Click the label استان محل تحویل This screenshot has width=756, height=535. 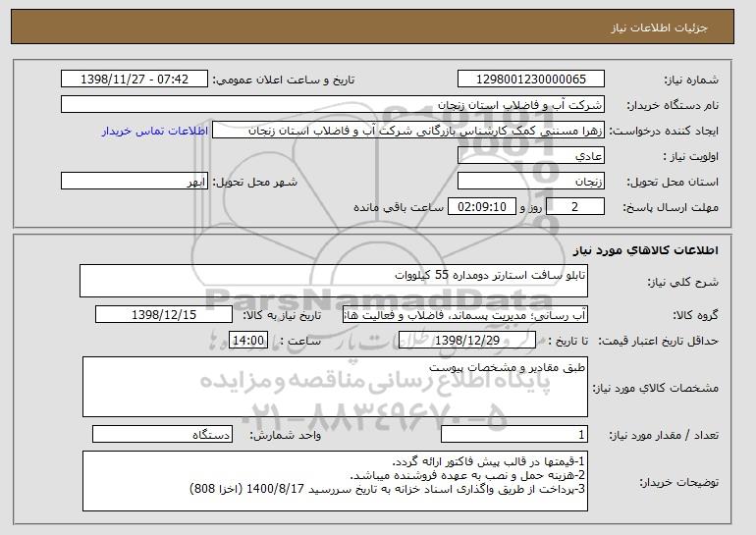click(x=673, y=182)
